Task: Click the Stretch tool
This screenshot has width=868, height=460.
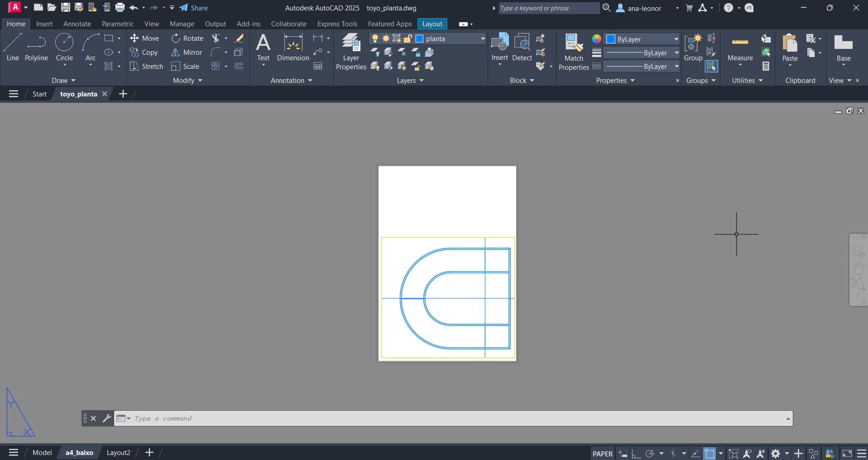Action: pyautogui.click(x=146, y=67)
